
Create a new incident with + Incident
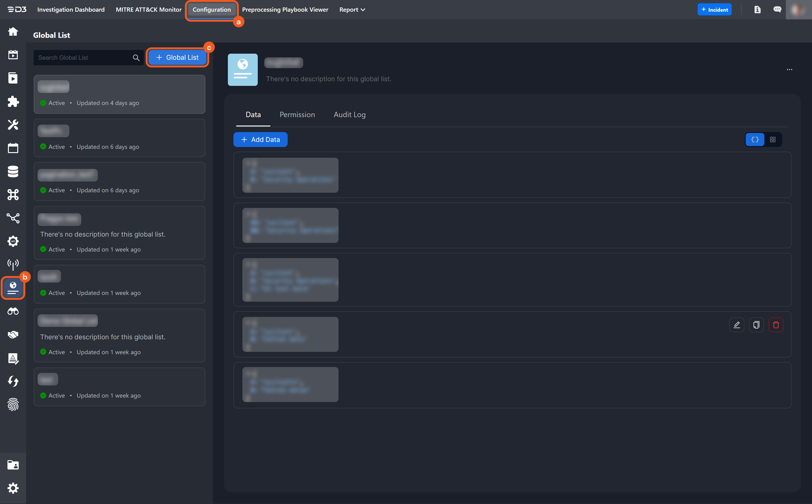coord(714,10)
